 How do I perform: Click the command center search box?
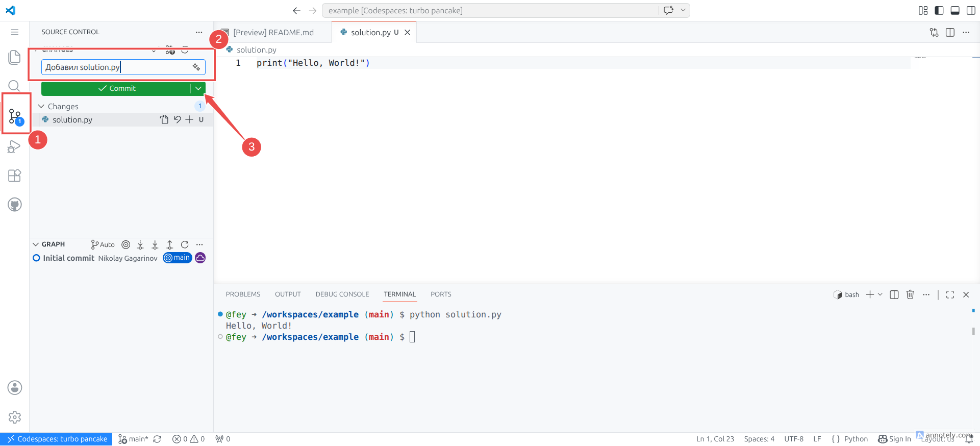(x=490, y=10)
